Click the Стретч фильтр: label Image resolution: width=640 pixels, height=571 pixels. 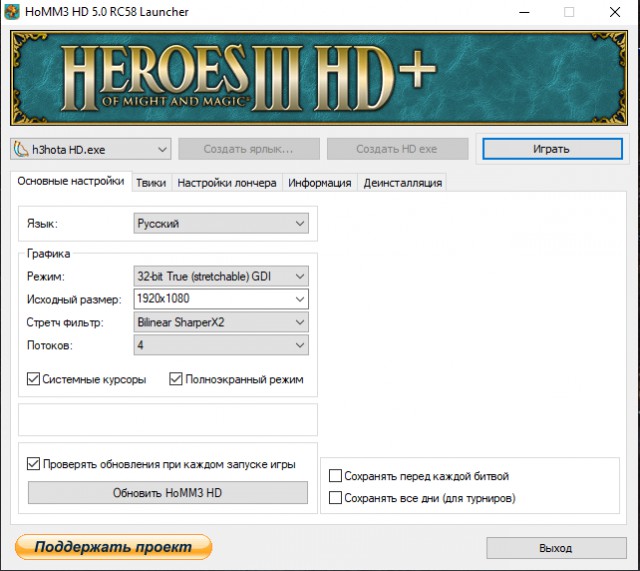pyautogui.click(x=65, y=322)
